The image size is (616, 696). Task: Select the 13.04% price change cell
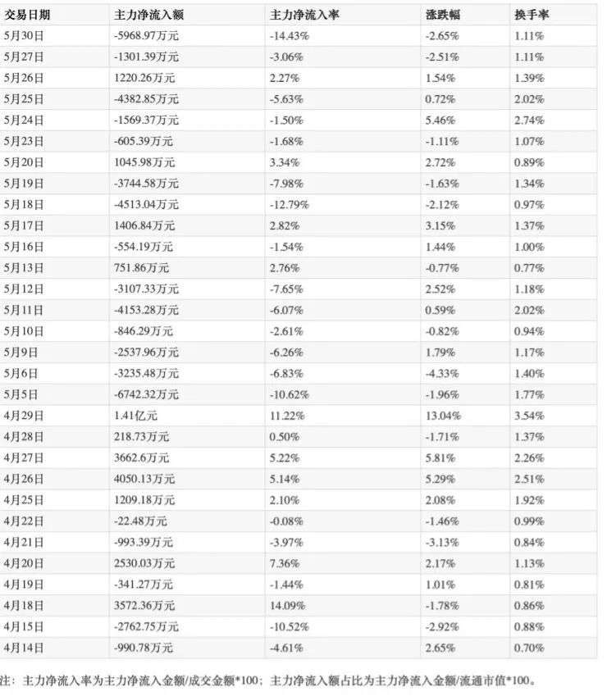coord(443,416)
